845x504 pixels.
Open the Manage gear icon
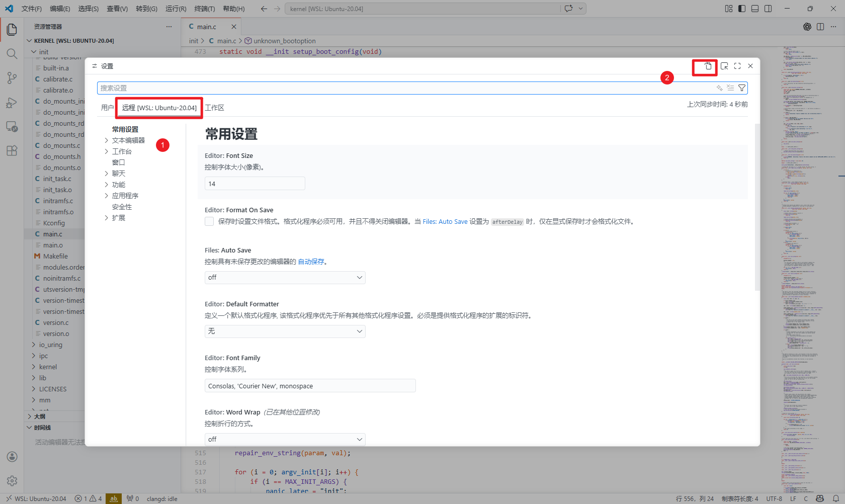(x=12, y=481)
